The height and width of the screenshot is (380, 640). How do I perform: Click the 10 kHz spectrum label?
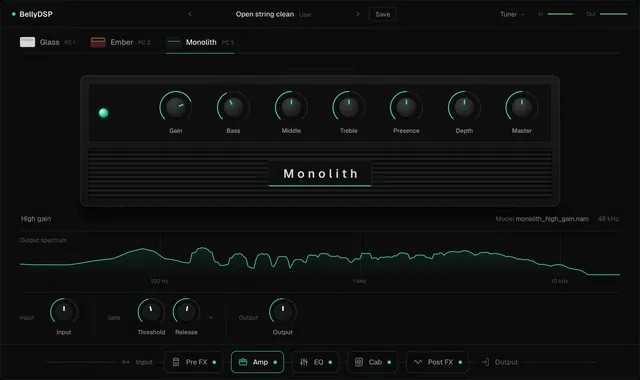[x=560, y=281]
